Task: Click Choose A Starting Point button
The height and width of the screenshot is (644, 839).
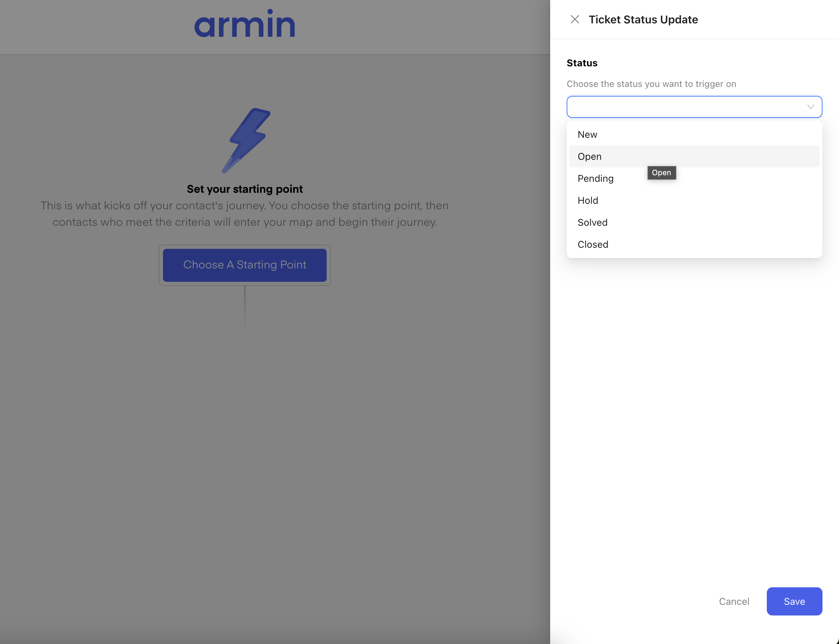Action: (244, 265)
